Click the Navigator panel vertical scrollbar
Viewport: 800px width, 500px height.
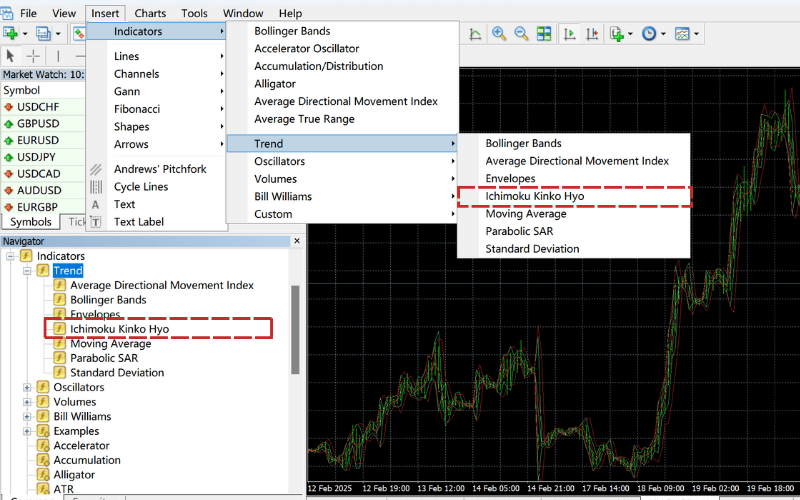[295, 330]
